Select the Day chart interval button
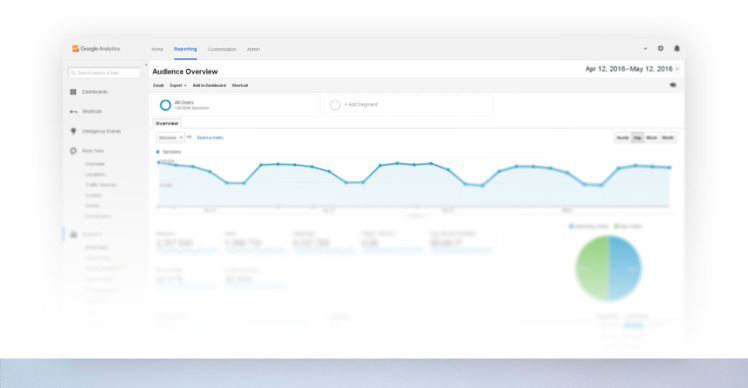The image size is (748, 388). (637, 137)
